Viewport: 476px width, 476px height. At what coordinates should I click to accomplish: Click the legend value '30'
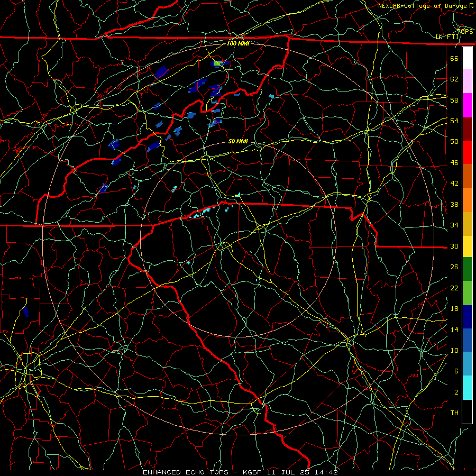pyautogui.click(x=454, y=246)
